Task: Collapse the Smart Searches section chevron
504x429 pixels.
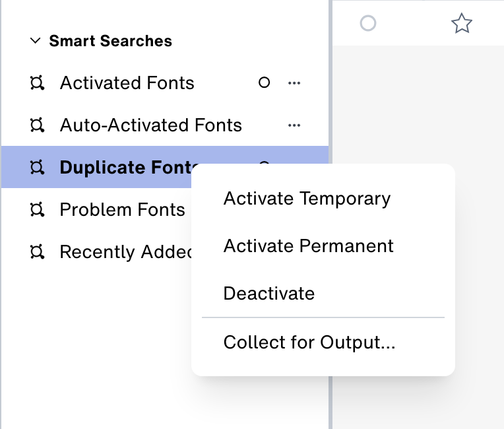Action: (x=35, y=41)
